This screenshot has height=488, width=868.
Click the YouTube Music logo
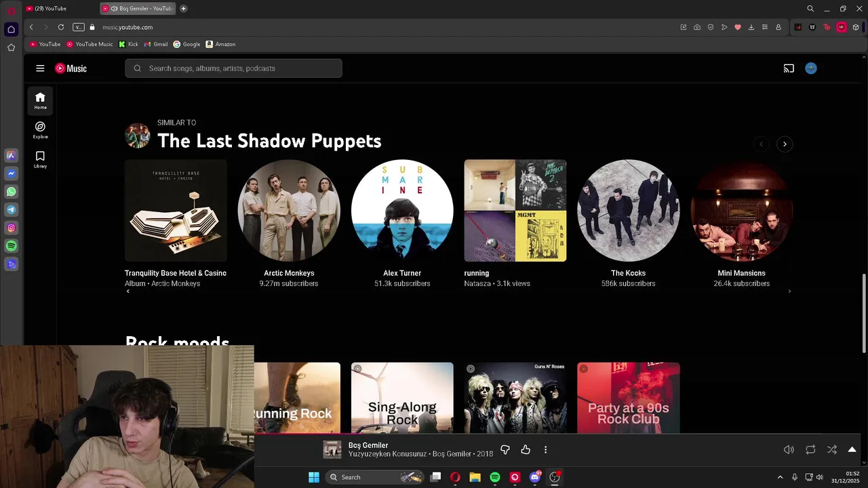(x=71, y=68)
